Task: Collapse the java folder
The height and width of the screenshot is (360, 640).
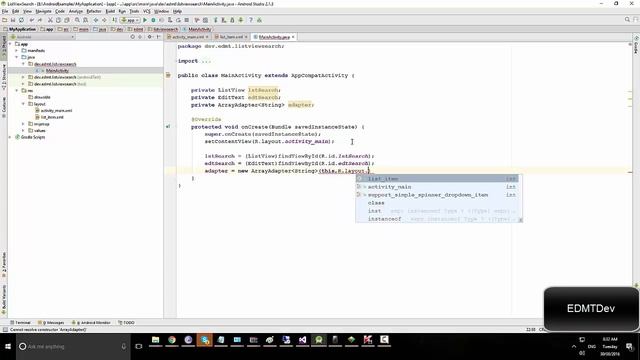Action: point(17,57)
